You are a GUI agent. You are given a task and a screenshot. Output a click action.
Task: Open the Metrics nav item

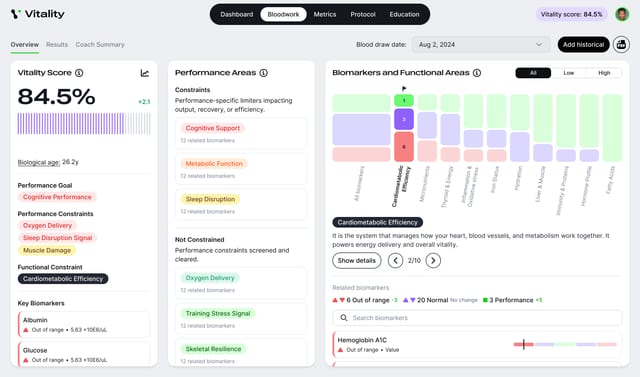click(325, 14)
